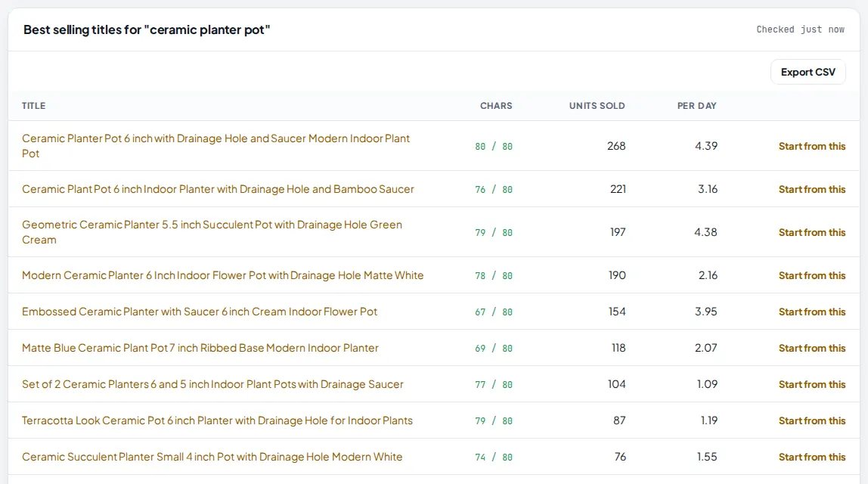Viewport: 868px width, 484px height.
Task: Select units sold value 87
Action: (619, 421)
